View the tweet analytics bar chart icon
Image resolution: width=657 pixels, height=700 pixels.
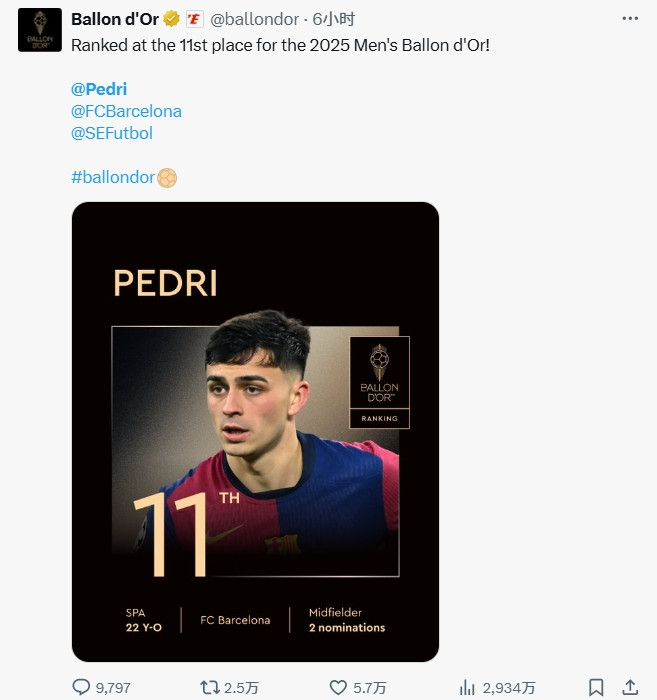pyautogui.click(x=467, y=687)
